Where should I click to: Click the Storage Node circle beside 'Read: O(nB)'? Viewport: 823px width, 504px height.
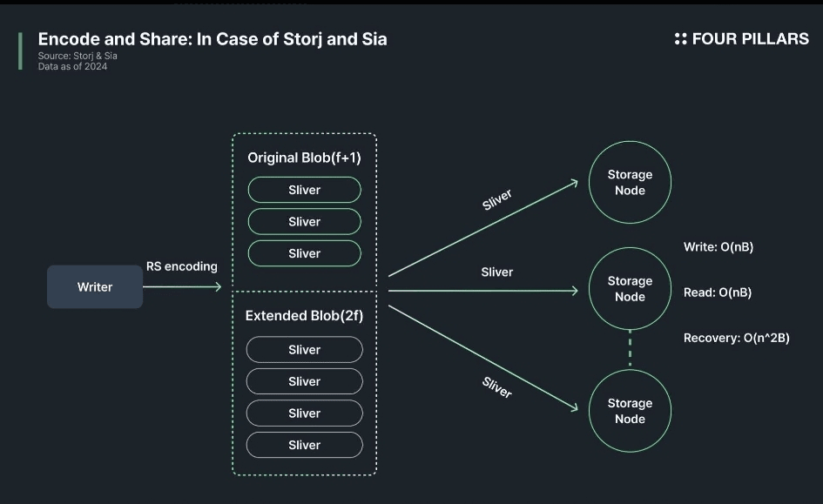630,288
